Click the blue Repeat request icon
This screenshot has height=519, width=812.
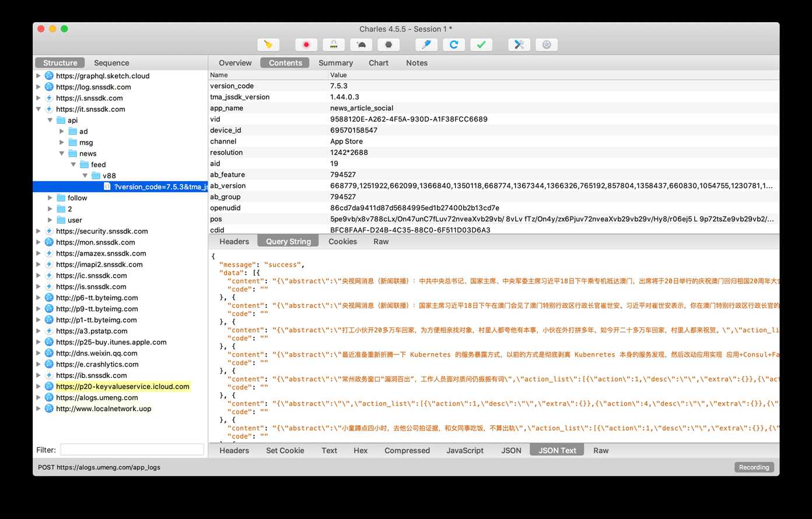(454, 45)
